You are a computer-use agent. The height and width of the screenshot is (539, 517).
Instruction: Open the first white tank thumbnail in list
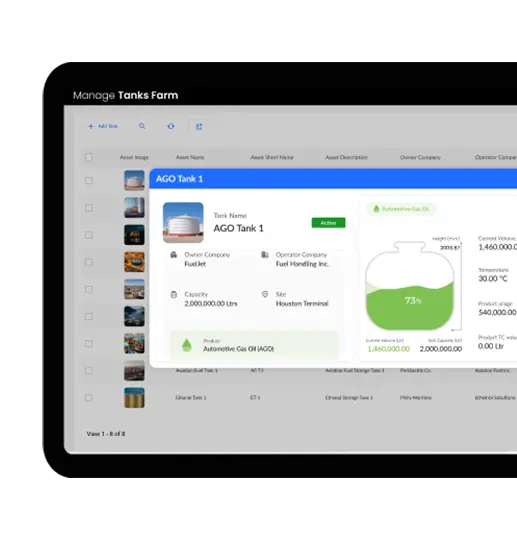134,180
